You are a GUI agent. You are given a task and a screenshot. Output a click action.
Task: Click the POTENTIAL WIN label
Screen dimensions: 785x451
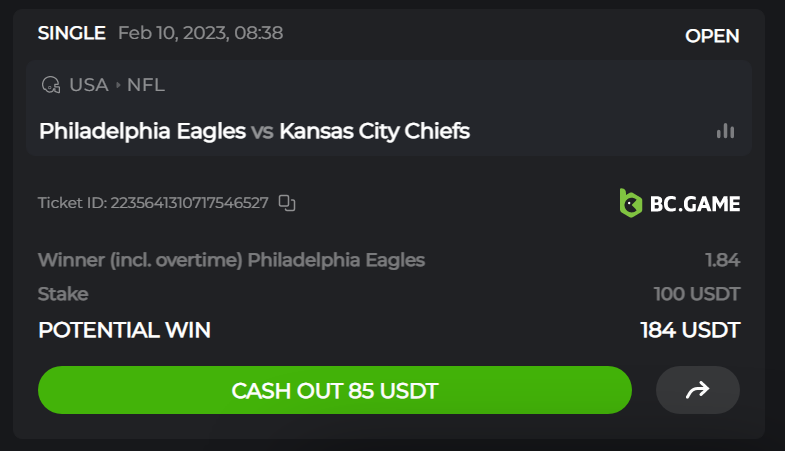click(124, 330)
